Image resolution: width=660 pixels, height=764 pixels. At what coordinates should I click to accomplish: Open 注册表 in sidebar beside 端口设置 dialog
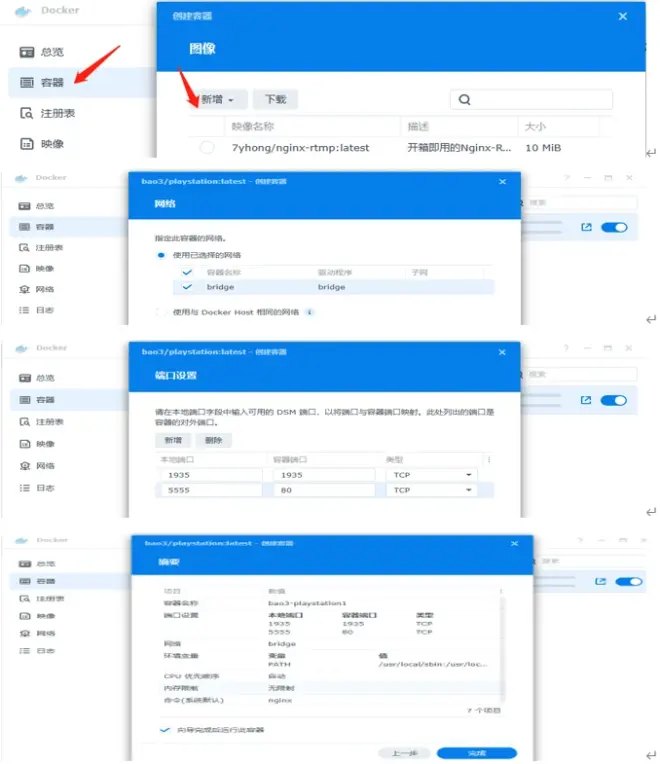42,422
